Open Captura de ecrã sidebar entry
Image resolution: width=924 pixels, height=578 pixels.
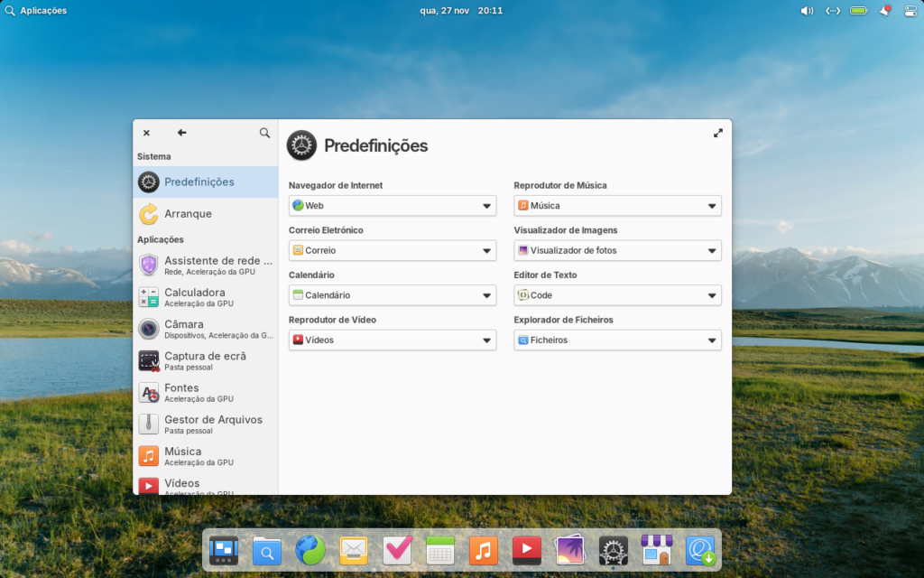click(206, 360)
